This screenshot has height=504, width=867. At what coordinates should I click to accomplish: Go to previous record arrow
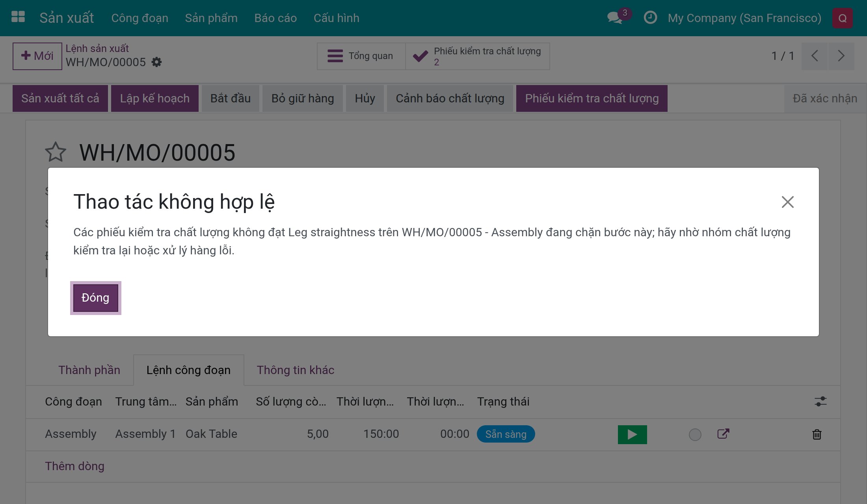point(815,56)
